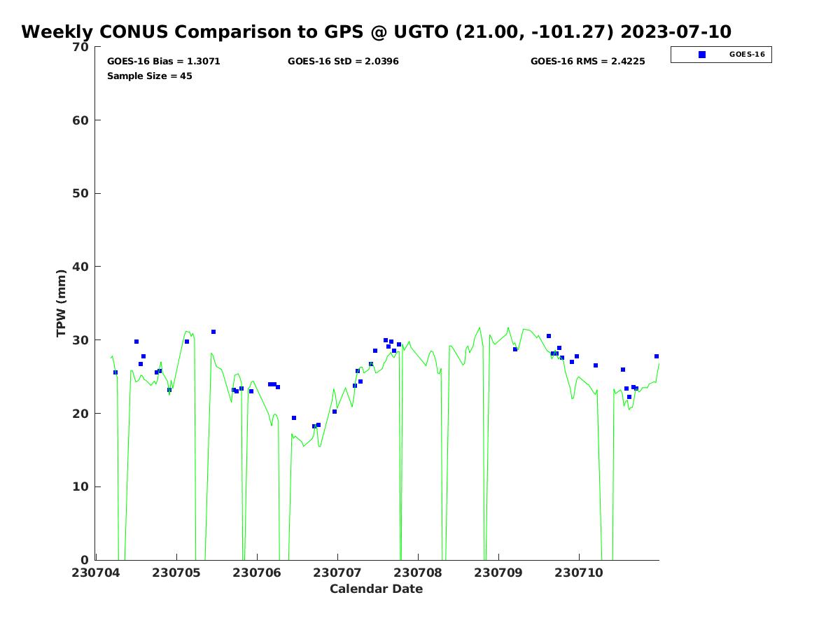Click the 230707 x-axis tick label
The height and width of the screenshot is (630, 840).
point(337,573)
